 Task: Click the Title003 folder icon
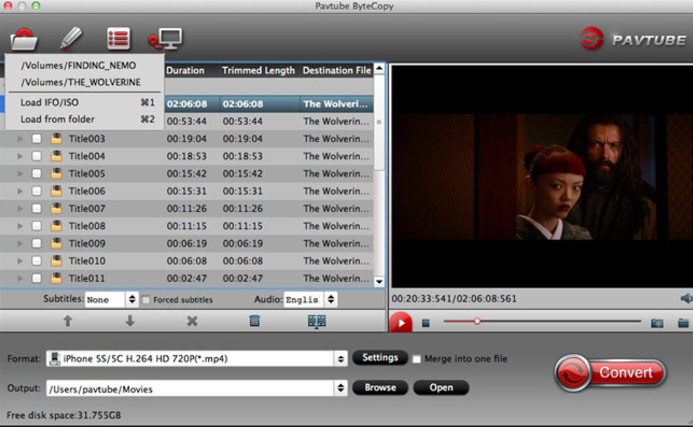pyautogui.click(x=56, y=139)
